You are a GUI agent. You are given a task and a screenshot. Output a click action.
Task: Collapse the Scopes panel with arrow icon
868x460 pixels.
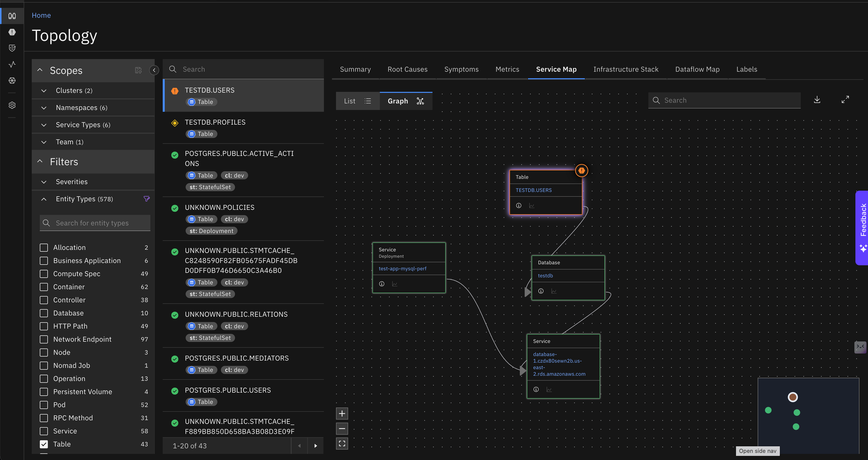[154, 70]
